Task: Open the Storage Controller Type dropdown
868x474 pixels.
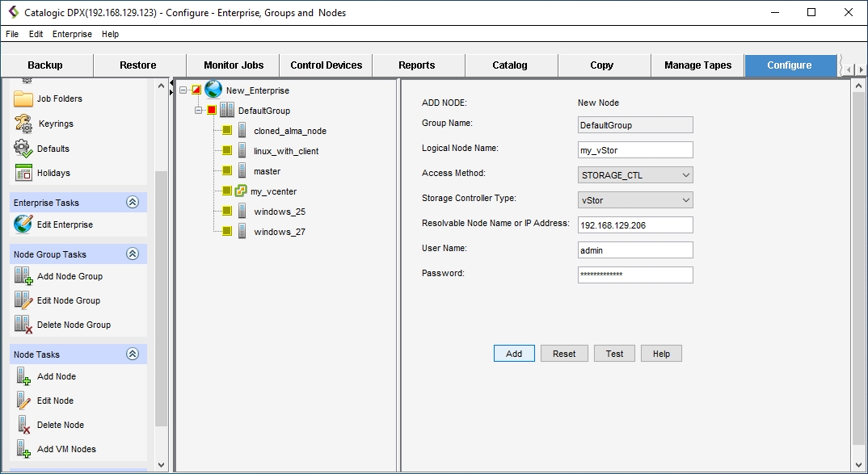Action: pos(635,200)
